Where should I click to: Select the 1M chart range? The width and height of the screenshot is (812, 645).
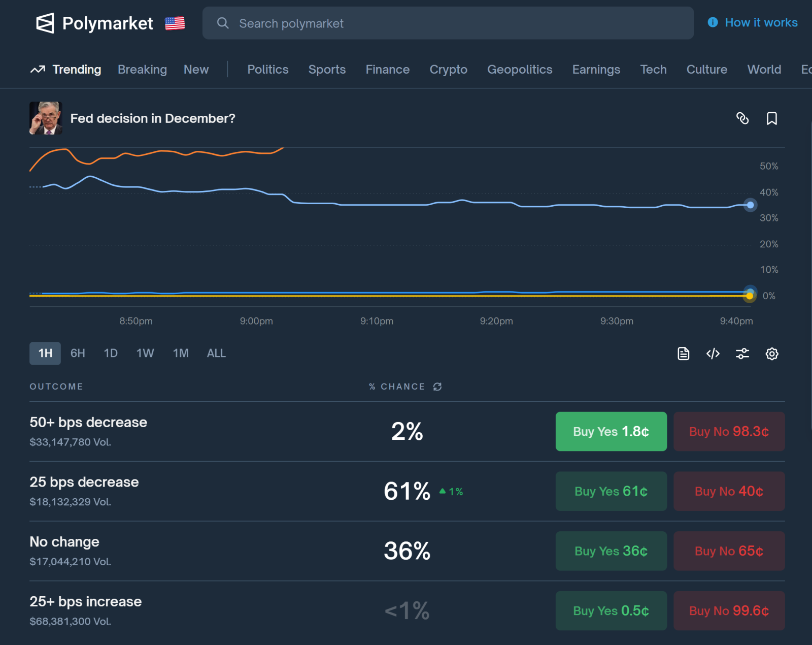pyautogui.click(x=181, y=353)
